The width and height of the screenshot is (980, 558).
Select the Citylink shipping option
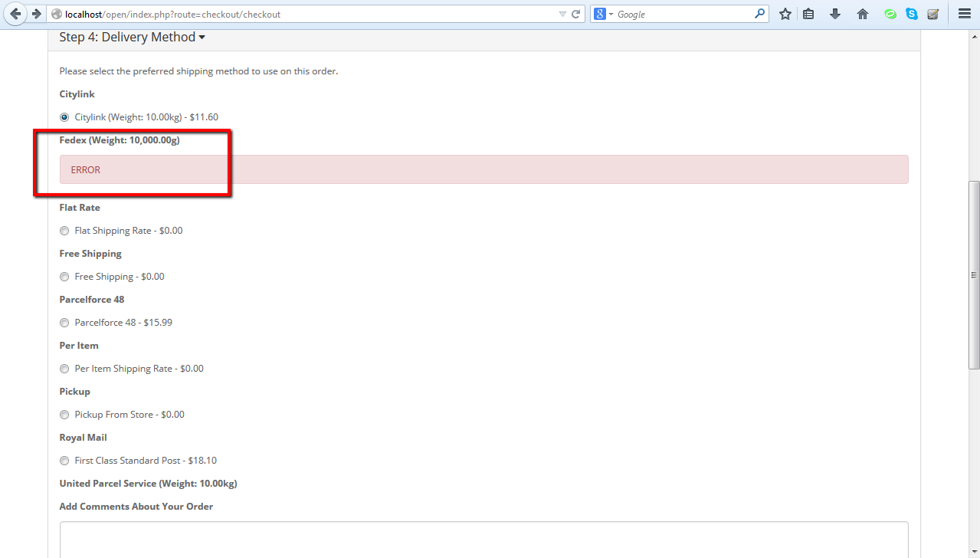(x=64, y=117)
